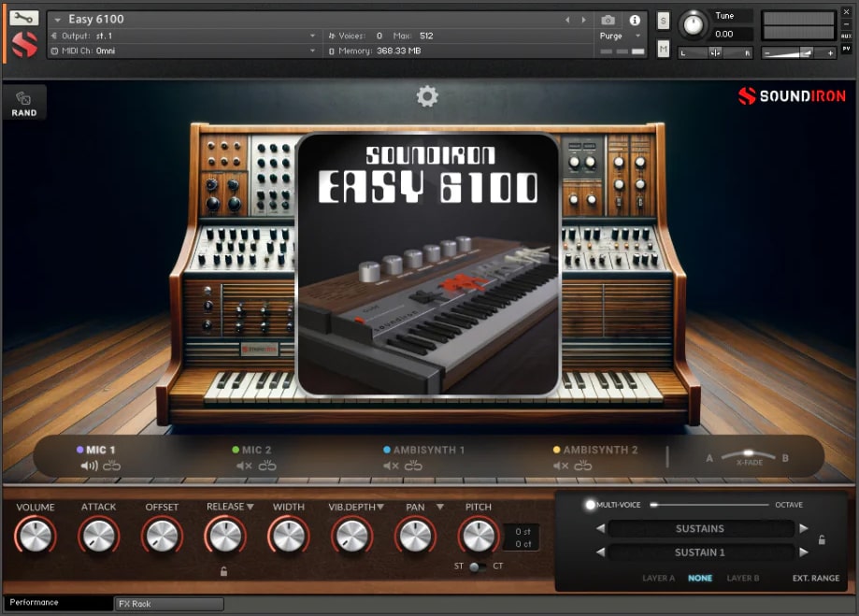Screen dimensions: 859x616
Task: Click the SUSTAIN 1 sound field
Action: click(x=700, y=552)
